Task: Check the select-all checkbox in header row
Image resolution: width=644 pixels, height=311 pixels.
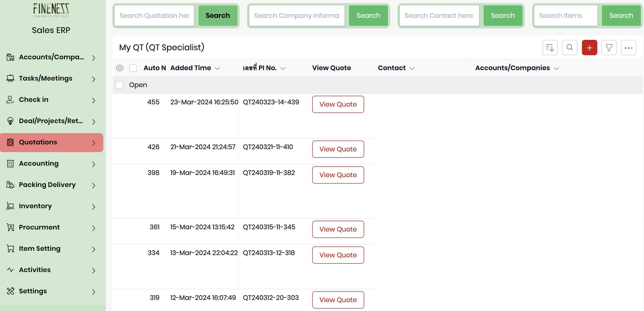Action: (133, 68)
